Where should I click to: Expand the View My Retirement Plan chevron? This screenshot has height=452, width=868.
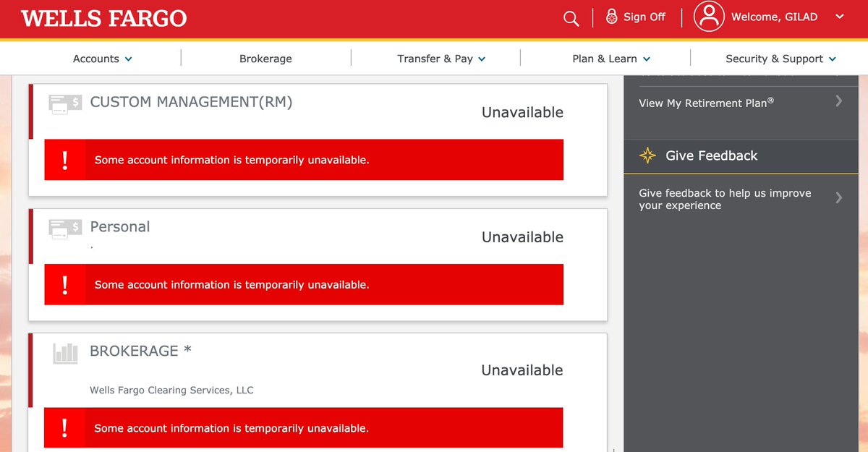[839, 101]
